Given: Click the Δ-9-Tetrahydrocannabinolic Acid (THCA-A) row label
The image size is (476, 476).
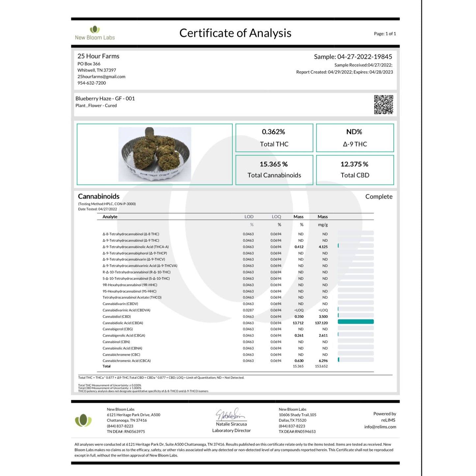Looking at the screenshot, I should 136,247.
